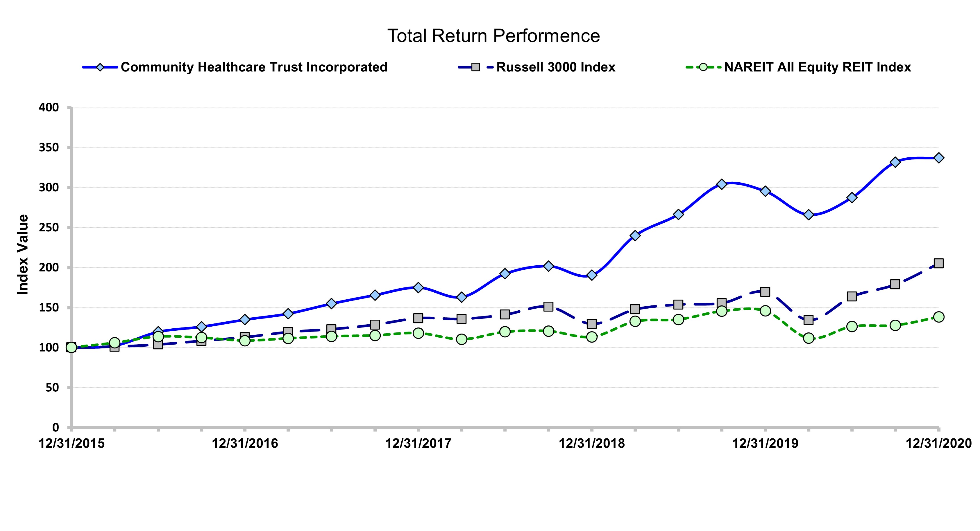
Task: Click the NAREIT legend circle marker
Action: pyautogui.click(x=703, y=67)
